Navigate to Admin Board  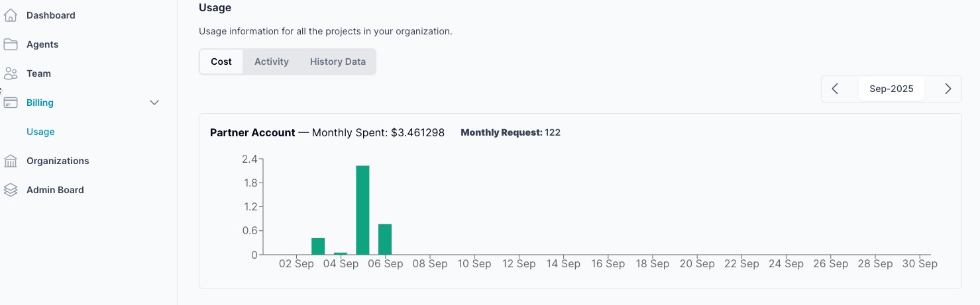click(x=55, y=190)
